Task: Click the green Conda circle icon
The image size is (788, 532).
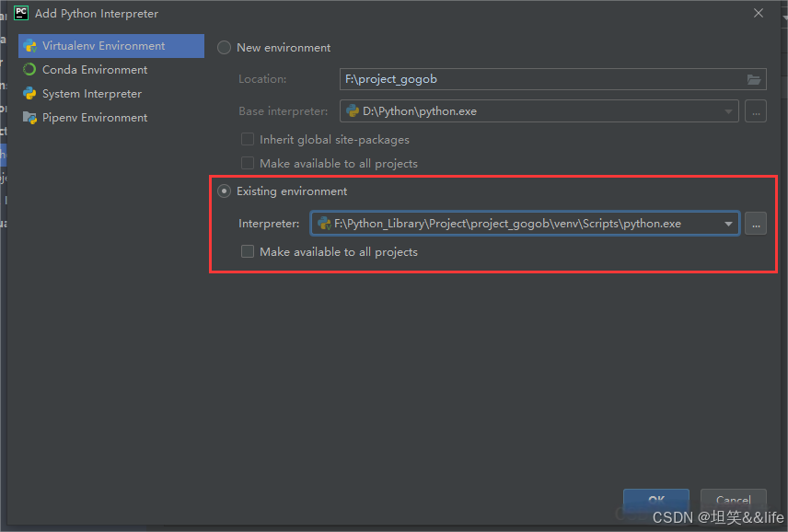Action: 29,69
